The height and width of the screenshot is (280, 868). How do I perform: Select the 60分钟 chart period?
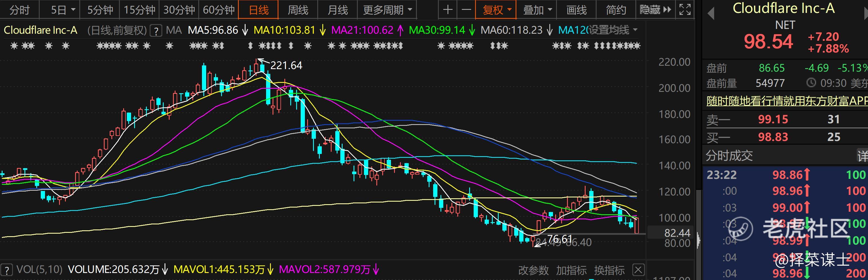coord(219,10)
